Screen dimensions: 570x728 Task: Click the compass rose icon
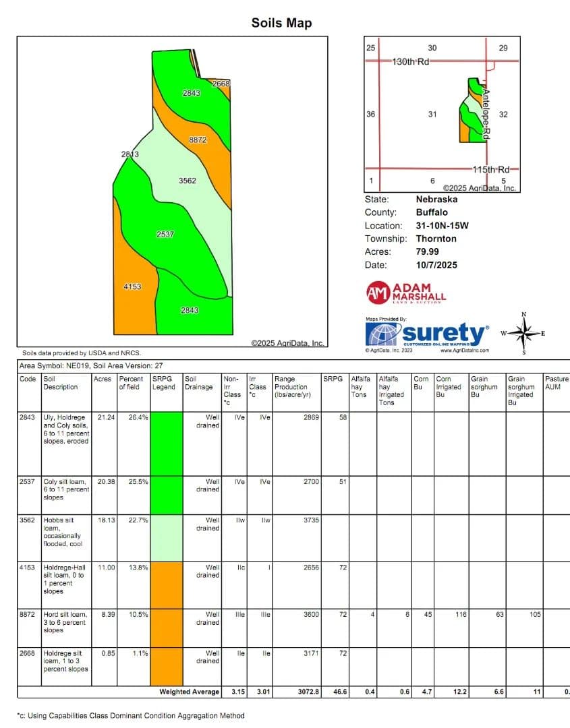[524, 333]
